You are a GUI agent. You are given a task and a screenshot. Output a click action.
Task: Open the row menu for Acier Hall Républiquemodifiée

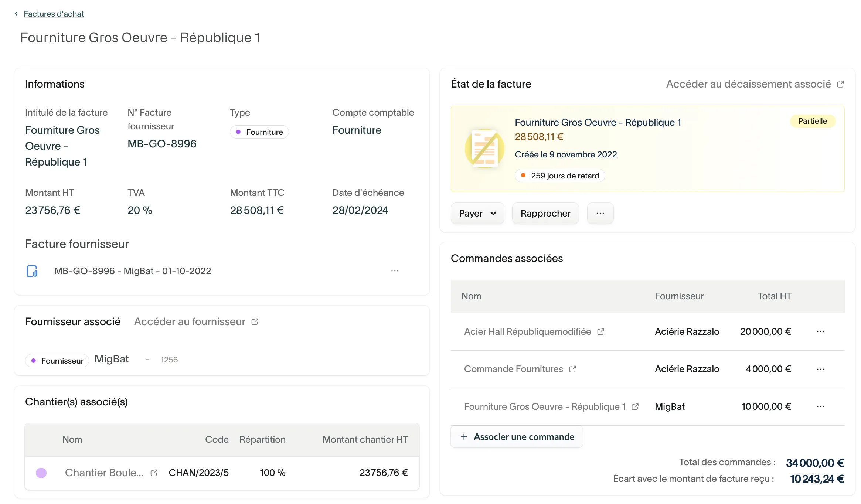pyautogui.click(x=821, y=331)
